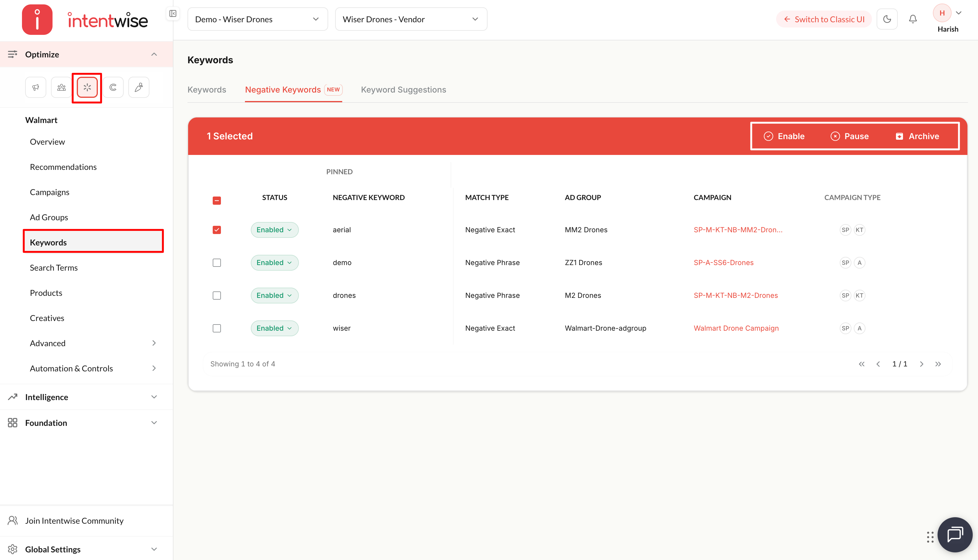Image resolution: width=978 pixels, height=560 pixels.
Task: Expand the Advanced submenu
Action: [x=154, y=343]
